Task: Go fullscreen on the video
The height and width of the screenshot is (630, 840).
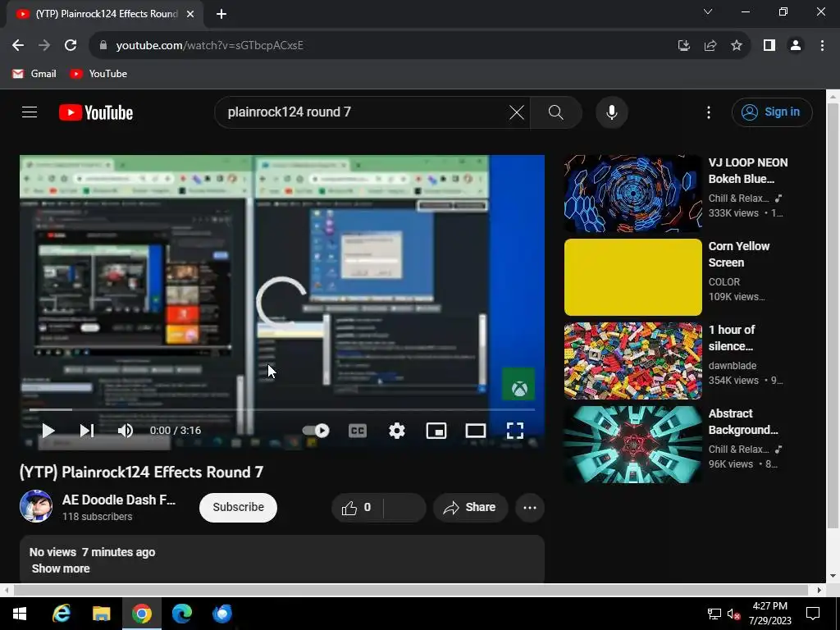Action: point(515,430)
